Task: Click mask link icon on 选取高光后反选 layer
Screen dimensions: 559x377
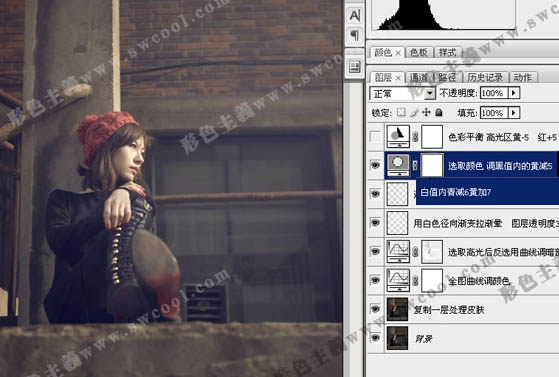Action: coord(415,252)
